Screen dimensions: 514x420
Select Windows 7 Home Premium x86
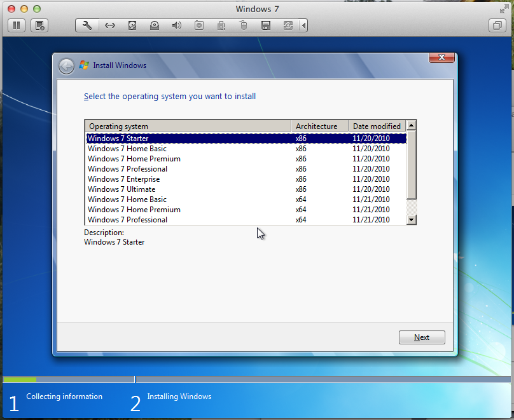coord(246,159)
